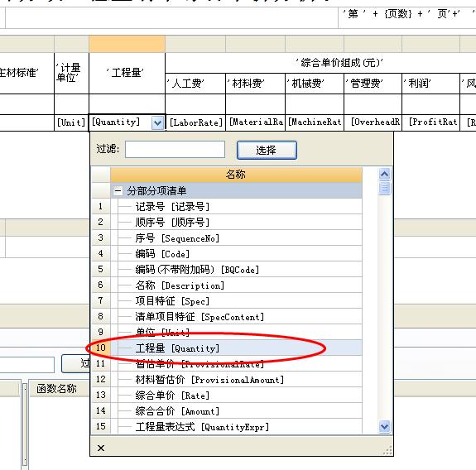The width and height of the screenshot is (476, 470).
Task: Click the [ProfitRat cell
Action: click(x=431, y=123)
